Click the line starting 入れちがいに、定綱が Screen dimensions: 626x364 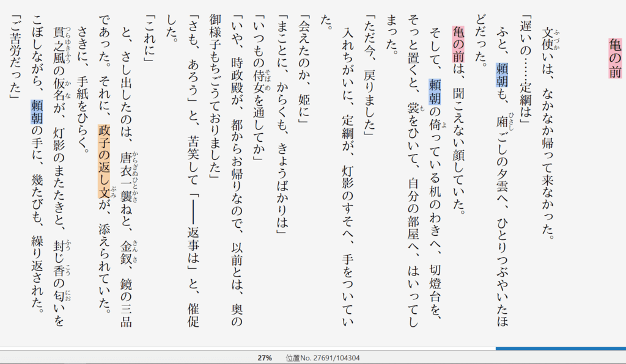pos(348,177)
